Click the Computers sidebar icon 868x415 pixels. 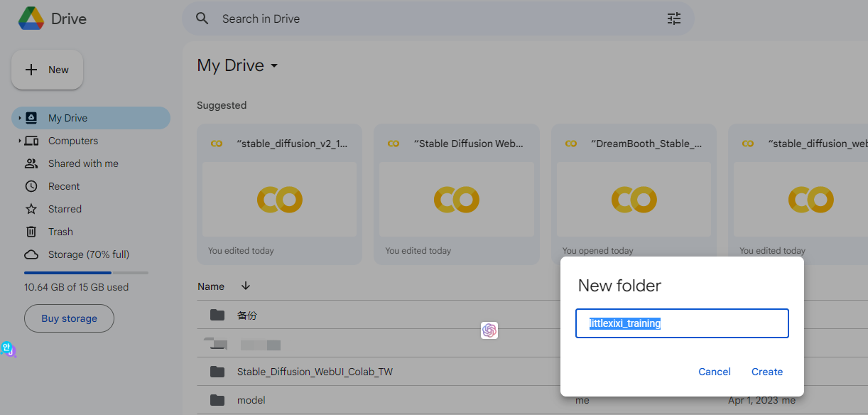(31, 141)
